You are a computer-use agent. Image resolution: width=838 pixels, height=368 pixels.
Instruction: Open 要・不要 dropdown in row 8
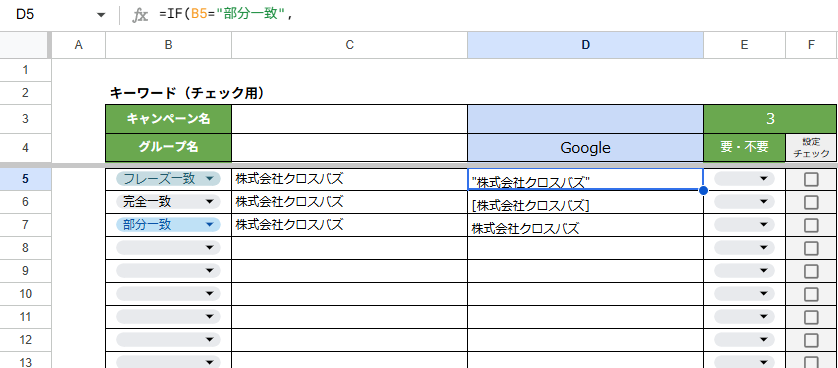pyautogui.click(x=744, y=248)
